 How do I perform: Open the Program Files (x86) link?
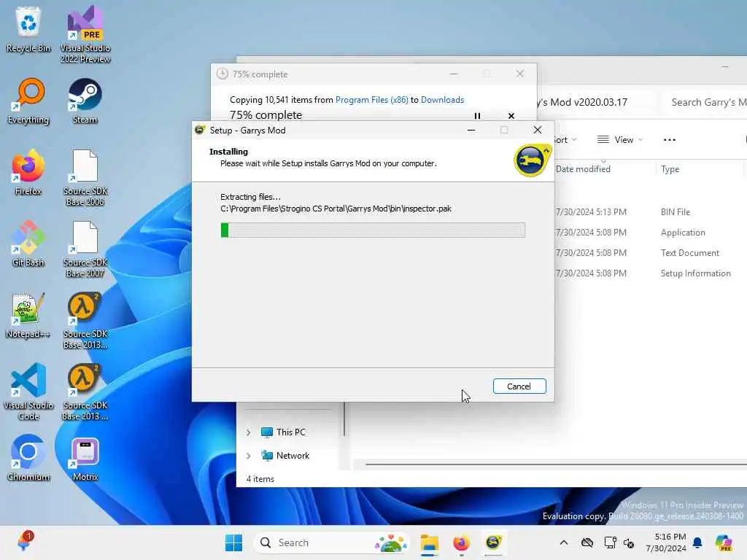tap(371, 99)
